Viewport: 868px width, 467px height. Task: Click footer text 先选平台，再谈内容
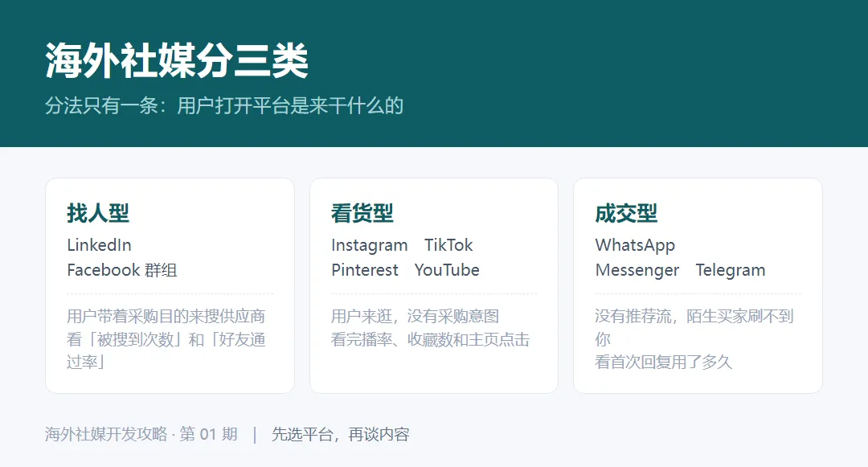pos(341,434)
